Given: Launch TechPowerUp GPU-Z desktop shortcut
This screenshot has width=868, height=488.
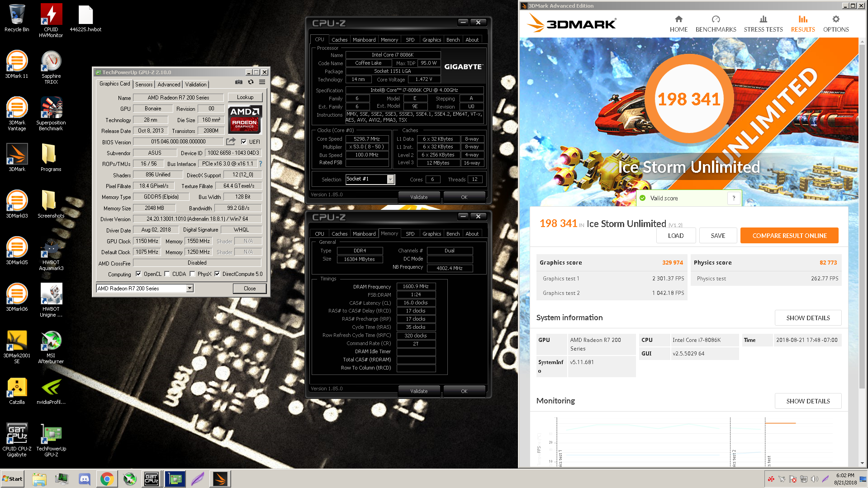Looking at the screenshot, I should 51,440.
